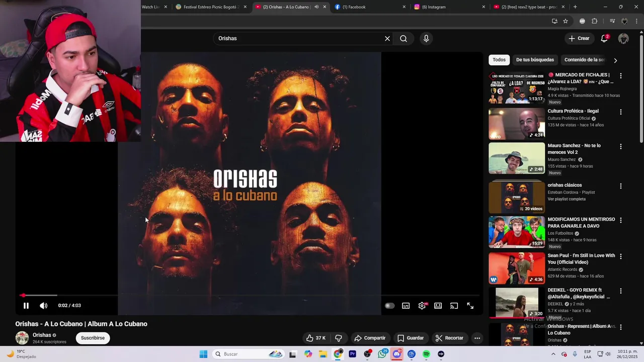The image size is (644, 362).
Task: Dislike the video
Action: (x=339, y=338)
